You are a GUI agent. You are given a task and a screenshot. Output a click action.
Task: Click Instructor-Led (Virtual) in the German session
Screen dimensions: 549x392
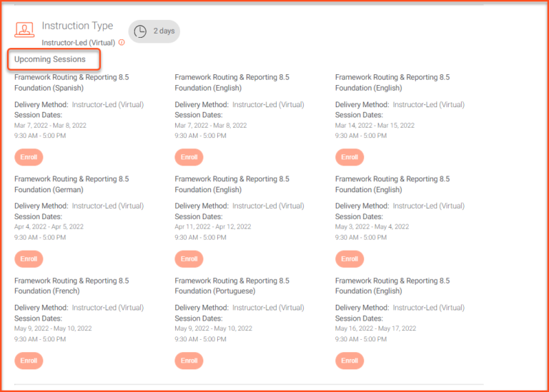pyautogui.click(x=108, y=206)
